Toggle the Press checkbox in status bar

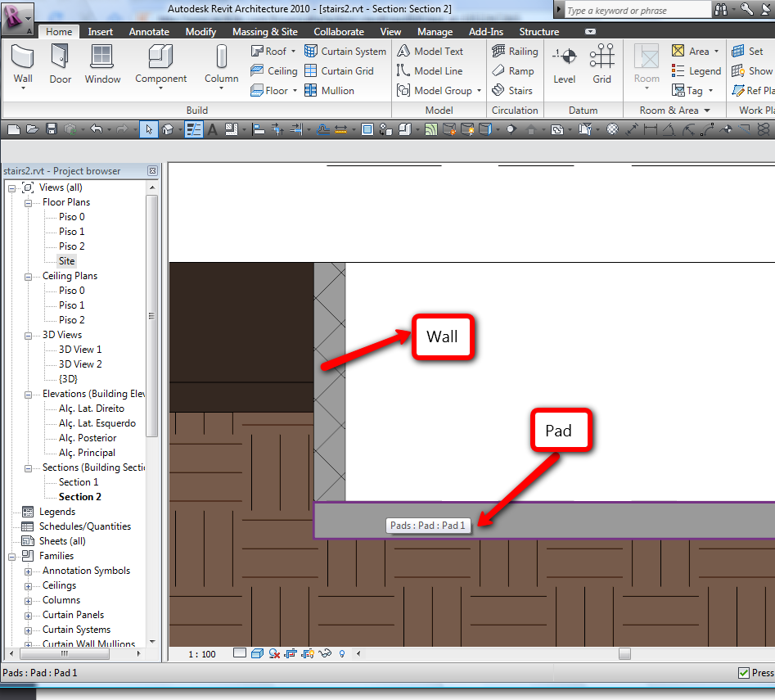[744, 673]
